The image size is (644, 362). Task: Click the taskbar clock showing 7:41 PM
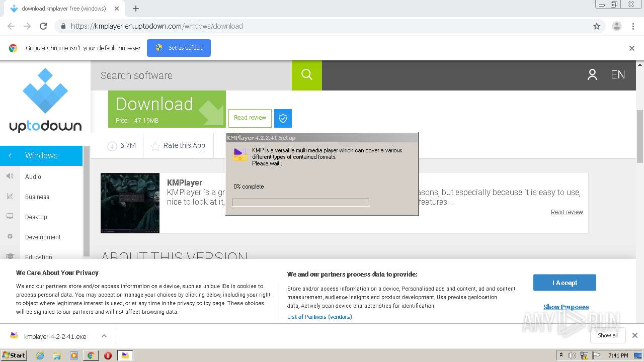618,355
